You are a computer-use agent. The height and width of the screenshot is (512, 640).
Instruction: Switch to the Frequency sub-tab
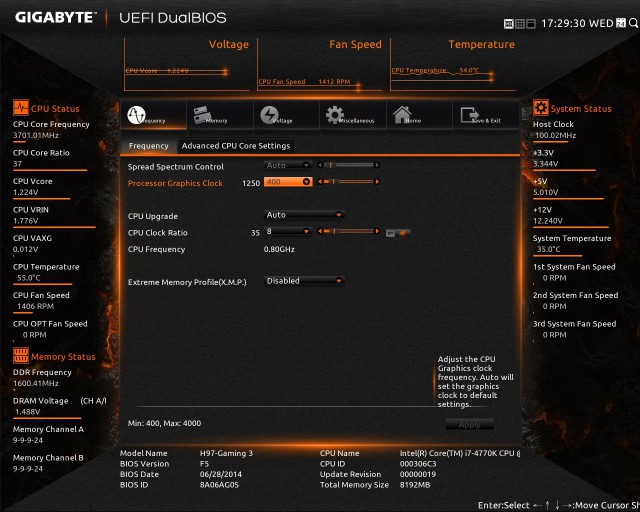tap(149, 146)
